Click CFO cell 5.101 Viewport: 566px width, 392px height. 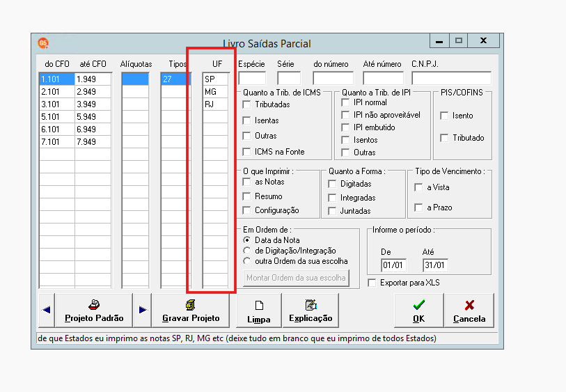(x=57, y=117)
